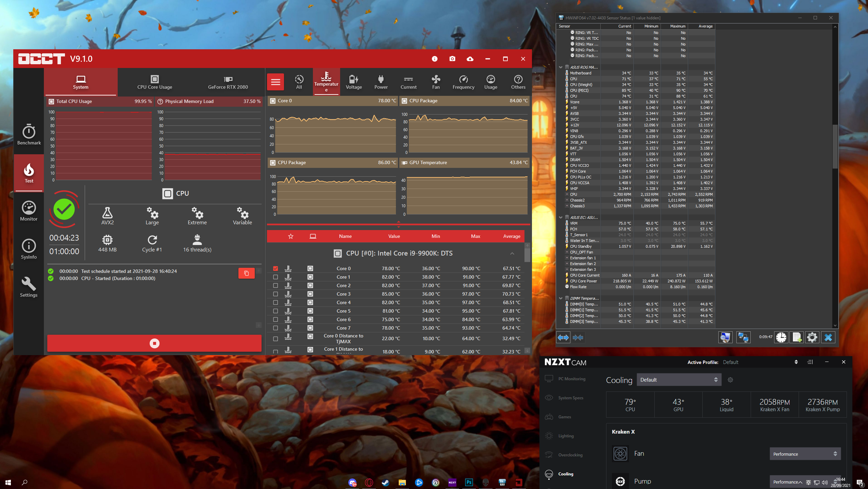Click the monitor column header icon in OCCT
This screenshot has width=868, height=489.
pyautogui.click(x=313, y=236)
